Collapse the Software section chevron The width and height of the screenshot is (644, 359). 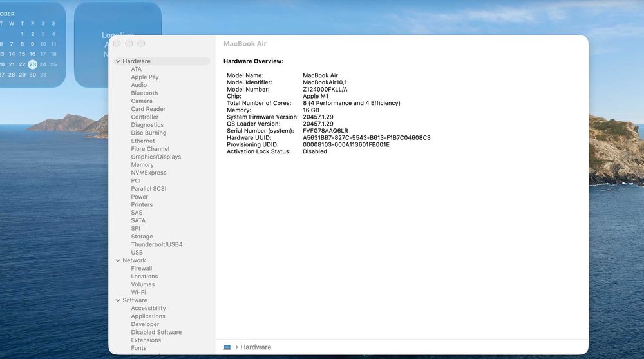(118, 300)
